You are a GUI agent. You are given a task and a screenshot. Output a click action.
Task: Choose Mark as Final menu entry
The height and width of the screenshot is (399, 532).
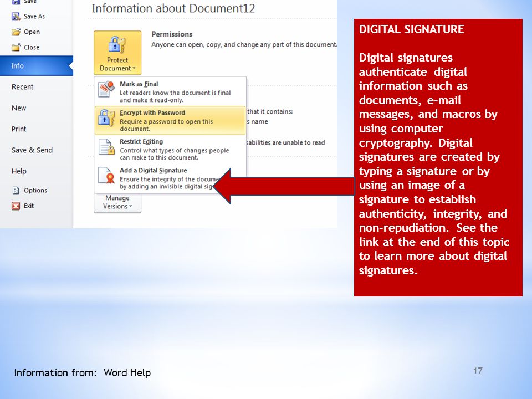(170, 91)
